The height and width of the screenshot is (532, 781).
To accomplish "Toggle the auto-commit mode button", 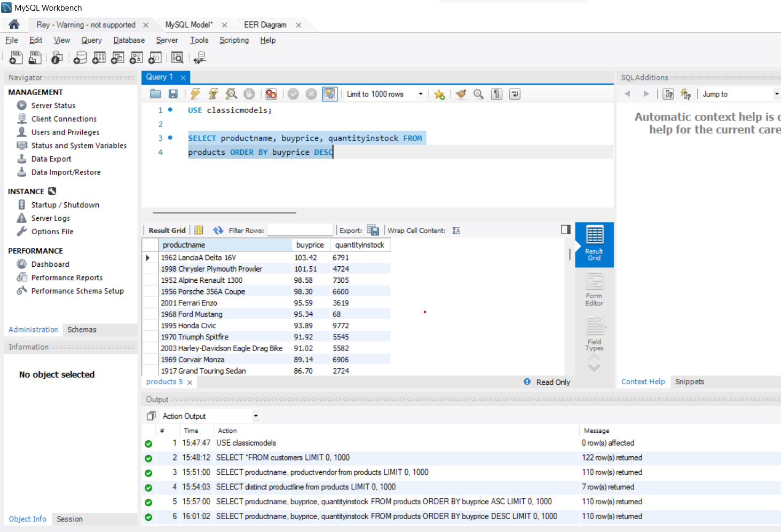I will pos(329,94).
